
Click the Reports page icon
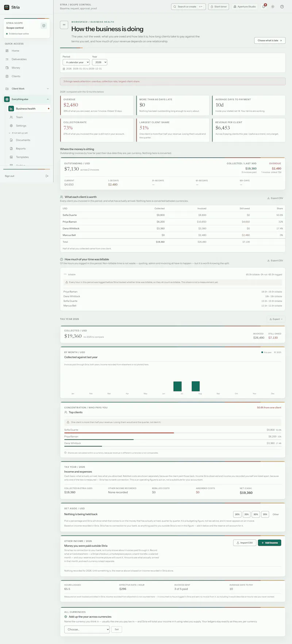click(11, 148)
